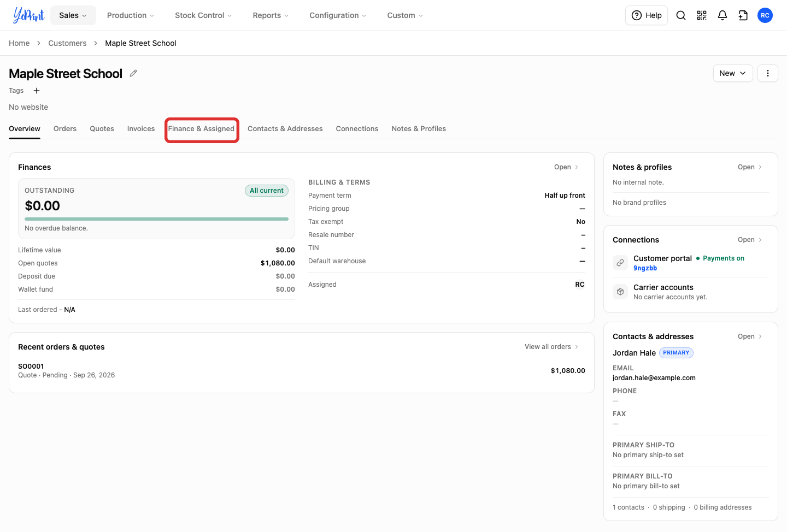Click the YoPrint logo

pyautogui.click(x=28, y=15)
